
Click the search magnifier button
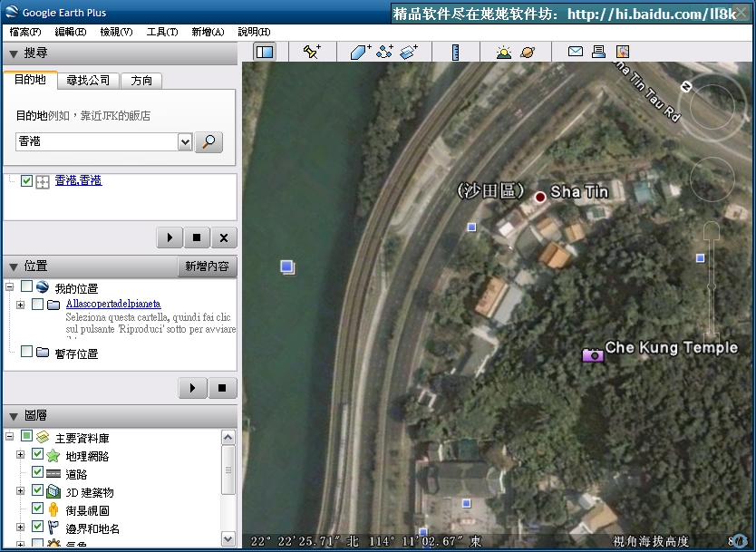click(x=208, y=142)
